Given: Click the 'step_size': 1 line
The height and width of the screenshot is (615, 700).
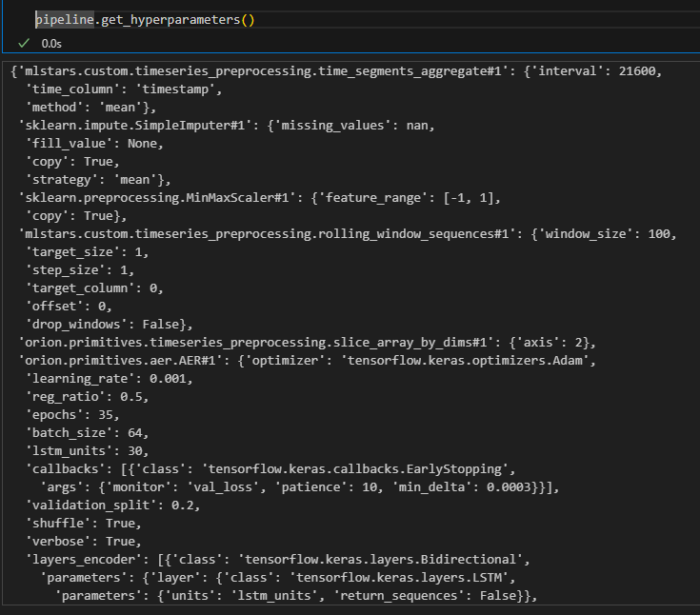Looking at the screenshot, I should pyautogui.click(x=79, y=270).
